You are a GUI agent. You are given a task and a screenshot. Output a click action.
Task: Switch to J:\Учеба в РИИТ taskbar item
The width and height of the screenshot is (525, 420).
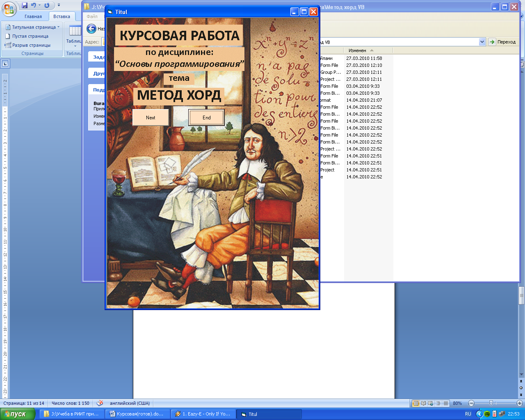[71, 414]
